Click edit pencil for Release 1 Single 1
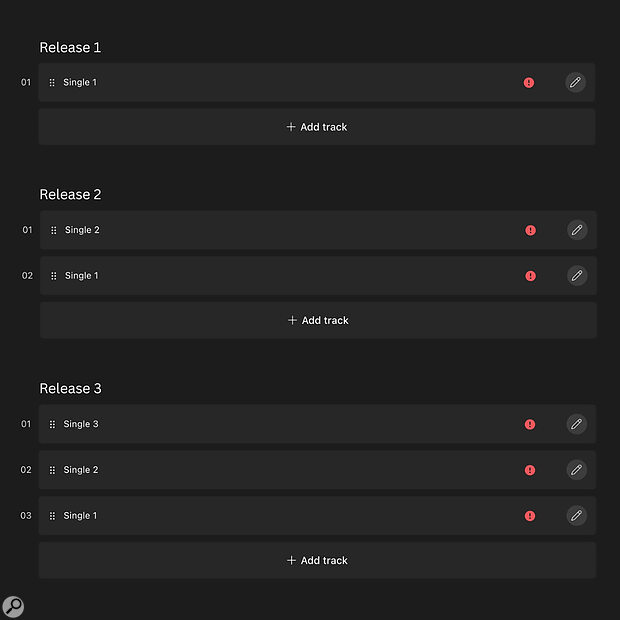Viewport: 620px width, 620px height. tap(575, 82)
